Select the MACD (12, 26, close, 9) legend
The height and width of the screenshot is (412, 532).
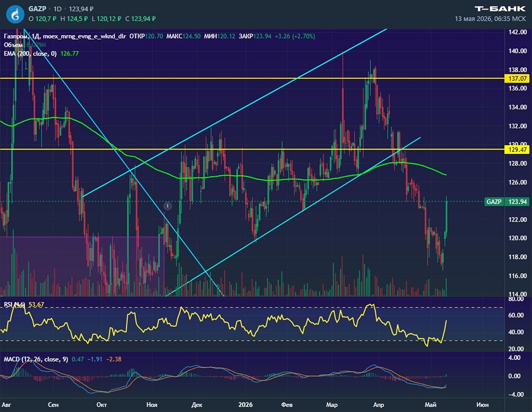(x=36, y=359)
